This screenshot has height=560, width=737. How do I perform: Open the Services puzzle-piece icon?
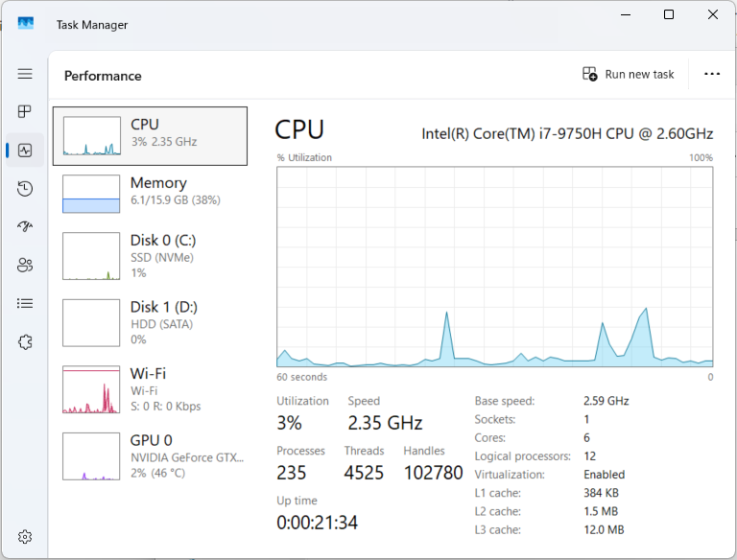coord(25,341)
